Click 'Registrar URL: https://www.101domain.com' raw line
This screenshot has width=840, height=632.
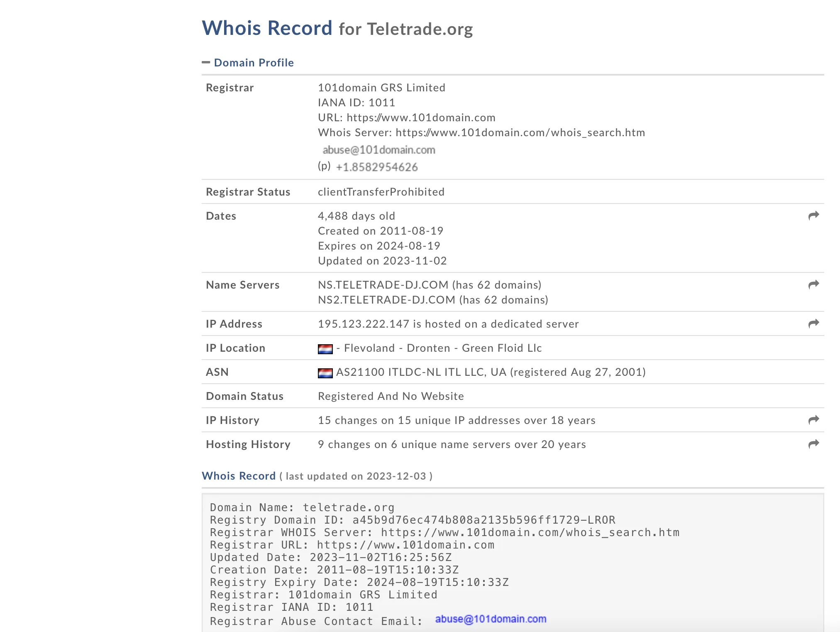352,545
